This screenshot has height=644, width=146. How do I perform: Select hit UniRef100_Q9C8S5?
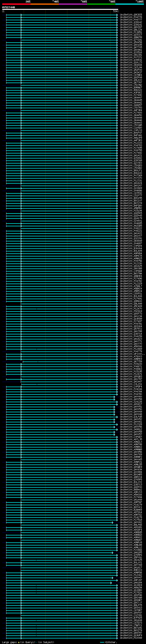coord(131,15)
